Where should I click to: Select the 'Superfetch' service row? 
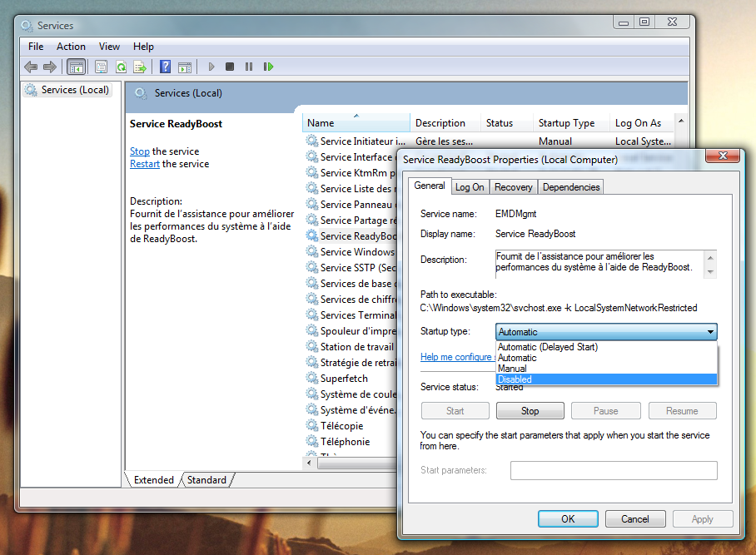click(351, 379)
